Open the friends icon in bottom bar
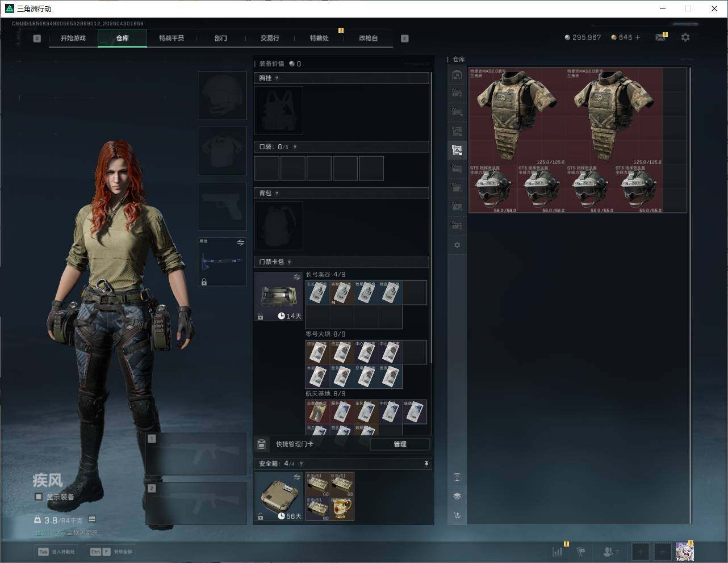Screen dimensions: 728x563 [609, 551]
